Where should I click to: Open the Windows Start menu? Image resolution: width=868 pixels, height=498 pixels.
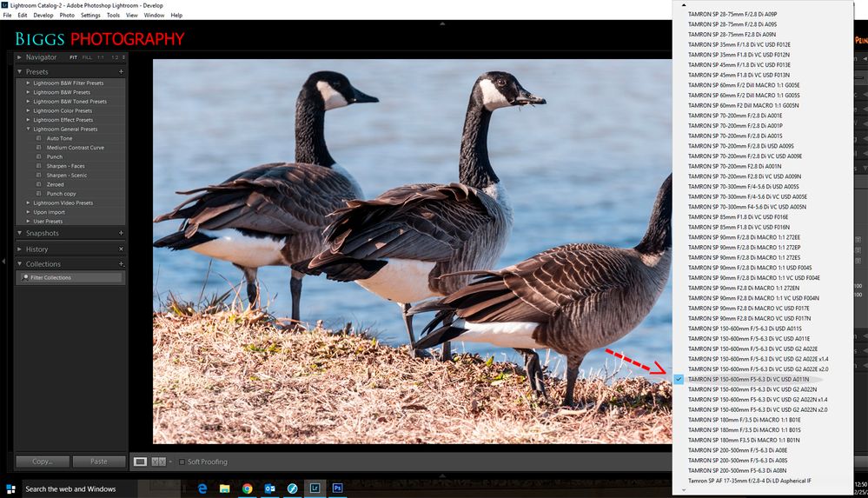[x=10, y=488]
